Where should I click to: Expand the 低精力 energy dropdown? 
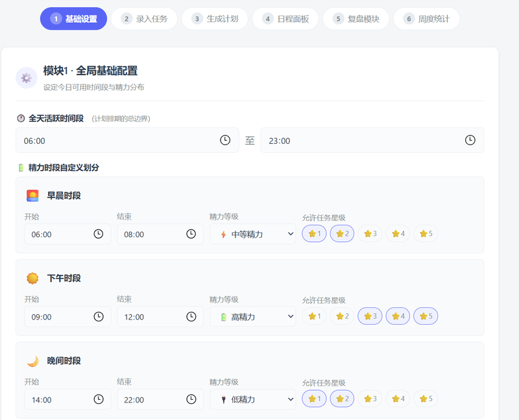click(x=253, y=399)
